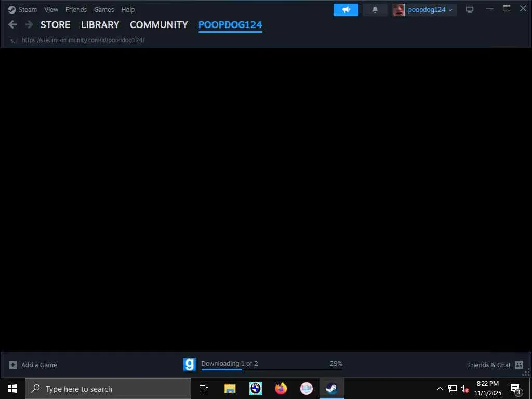Screen dimensions: 532x399
Task: Click the blue announcements megaphone button
Action: coord(345,10)
